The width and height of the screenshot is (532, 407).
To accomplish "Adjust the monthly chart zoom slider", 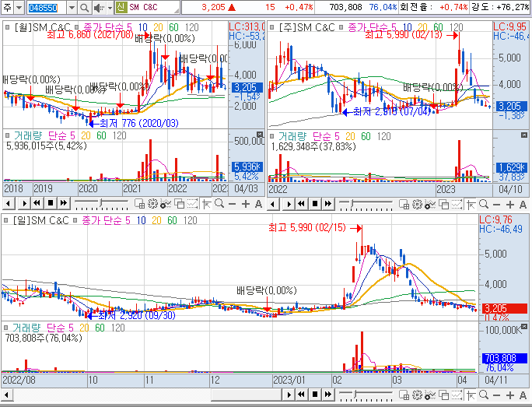I will pyautogui.click(x=101, y=204).
